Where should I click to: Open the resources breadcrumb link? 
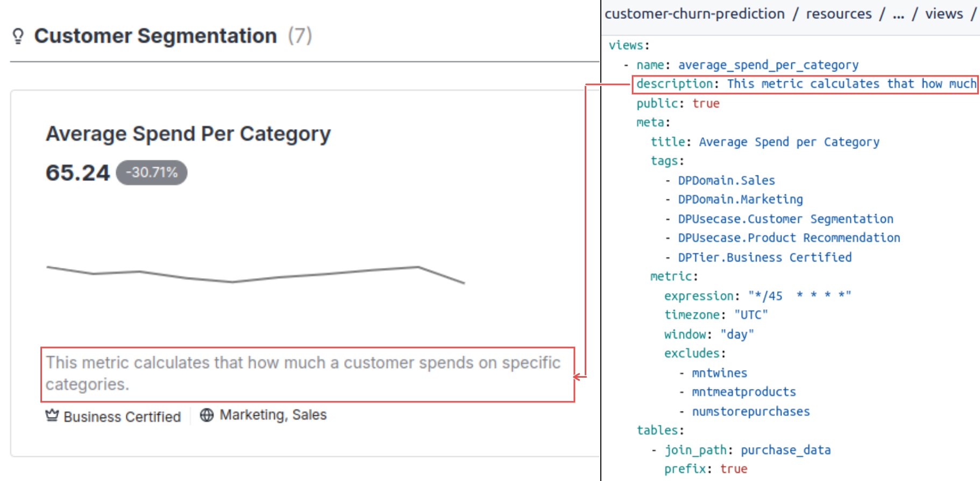839,14
